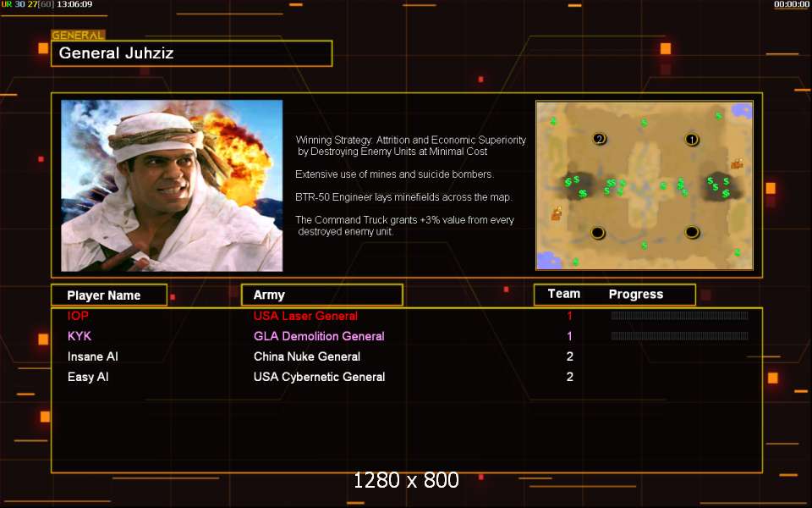Click the mines and suicide bombers line
This screenshot has height=508, width=812.
click(x=395, y=174)
